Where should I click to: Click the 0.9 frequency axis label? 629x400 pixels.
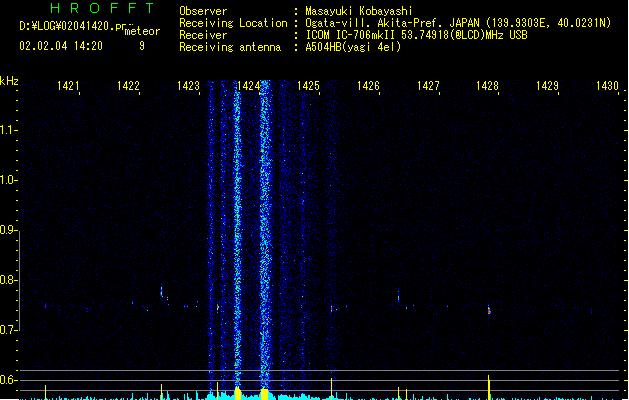tap(8, 230)
